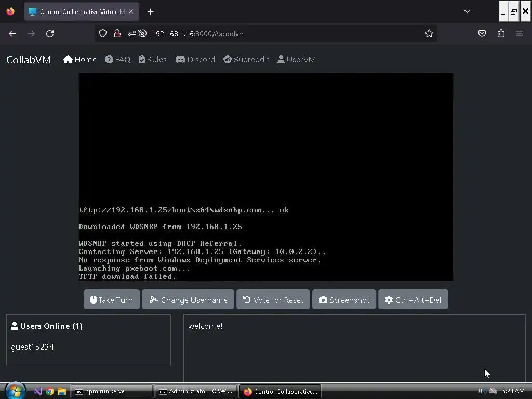532x399 pixels.
Task: Open the tracking protection shield icon
Action: pos(103,33)
